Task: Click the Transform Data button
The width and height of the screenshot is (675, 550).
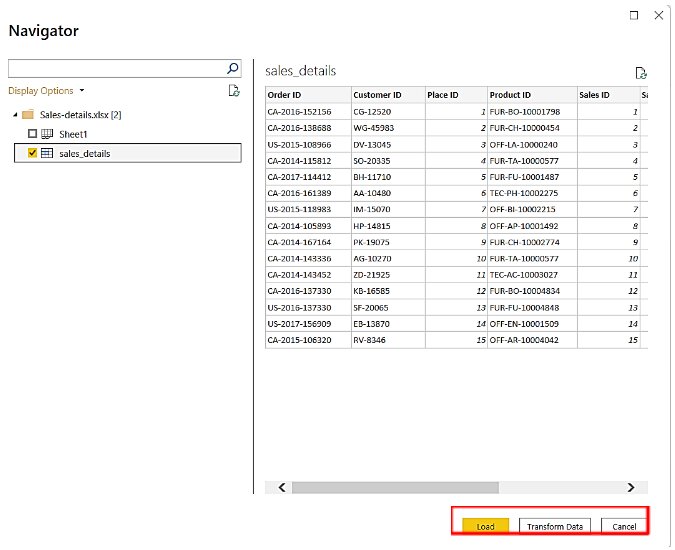Action: (555, 526)
